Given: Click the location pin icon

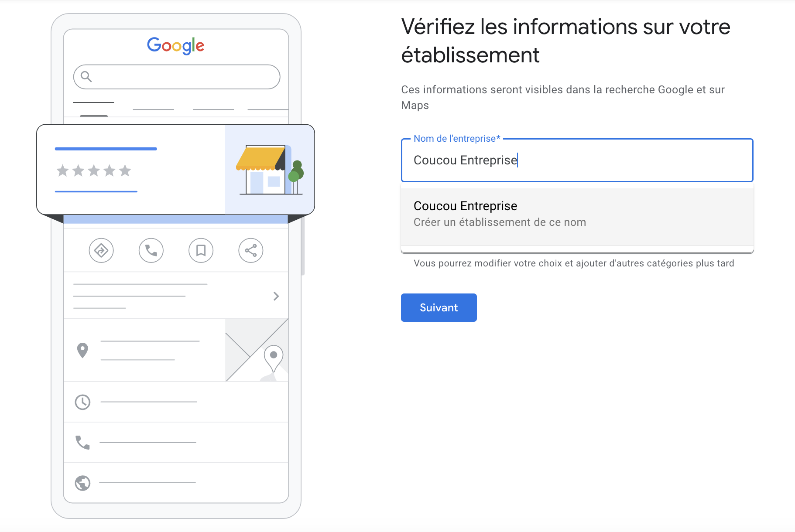Looking at the screenshot, I should (x=82, y=350).
